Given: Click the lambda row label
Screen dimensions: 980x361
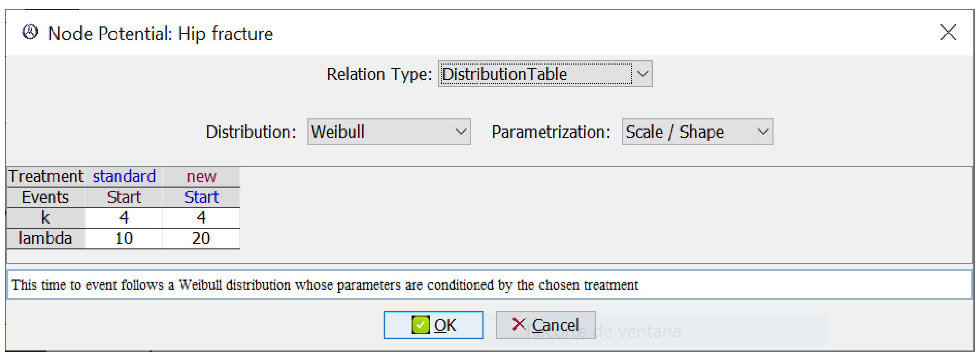Looking at the screenshot, I should coord(46,239).
